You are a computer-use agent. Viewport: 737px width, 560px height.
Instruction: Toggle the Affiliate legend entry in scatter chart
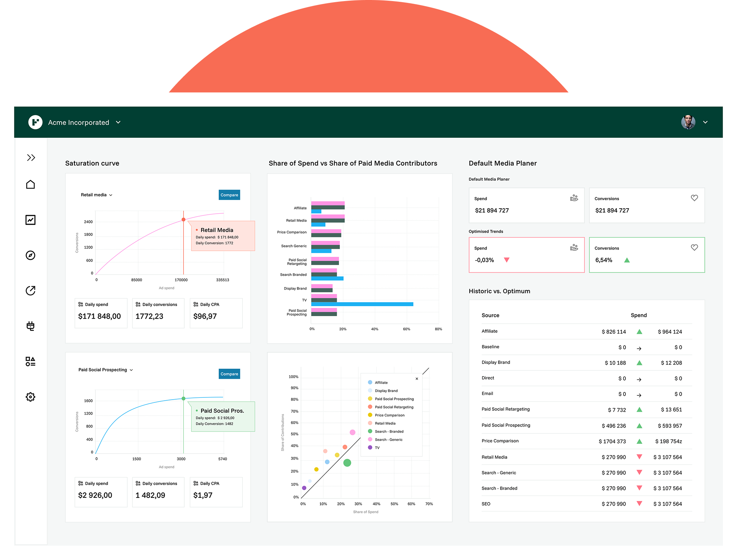click(x=381, y=383)
